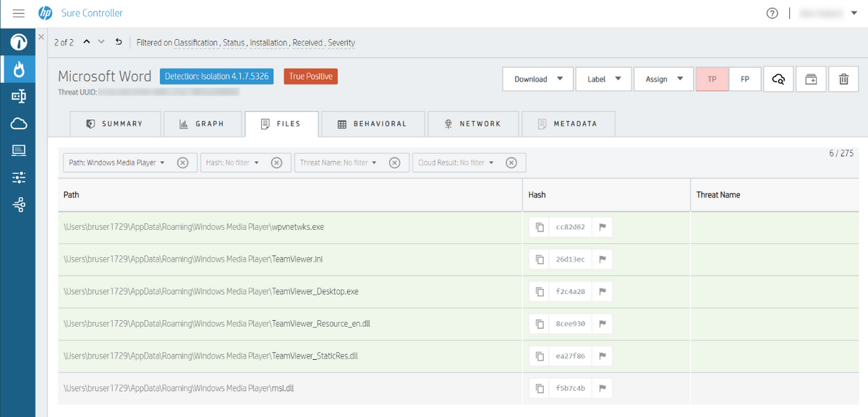
Task: Flag the hash 26d13ec
Action: tap(602, 259)
